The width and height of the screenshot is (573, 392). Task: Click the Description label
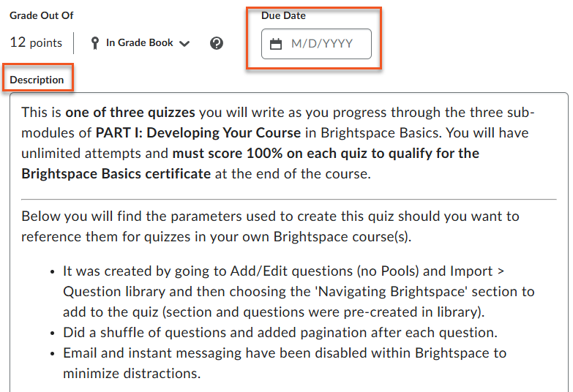click(37, 80)
